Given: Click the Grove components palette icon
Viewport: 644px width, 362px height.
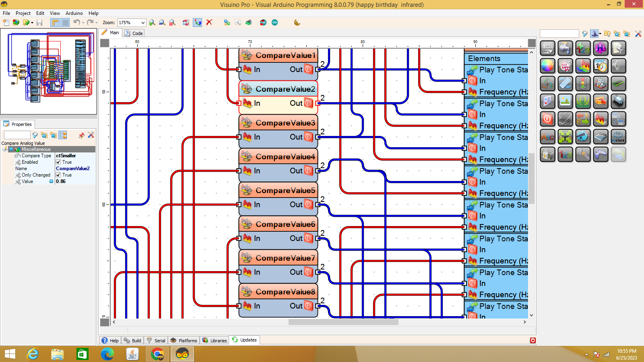Looking at the screenshot, I should [x=583, y=101].
